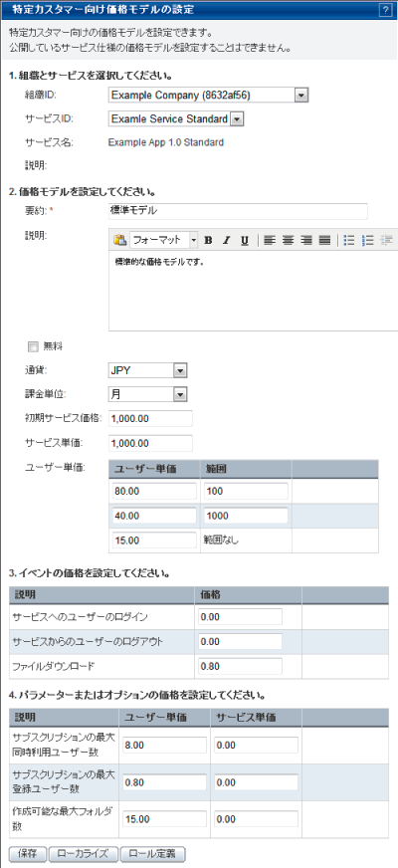Image resolution: width=398 pixels, height=868 pixels.
Task: Click the 要約 field containing 標準モデル
Action: tap(238, 211)
